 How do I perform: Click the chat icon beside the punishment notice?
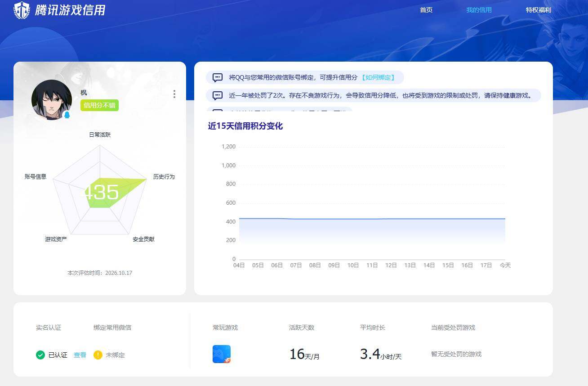coord(218,95)
